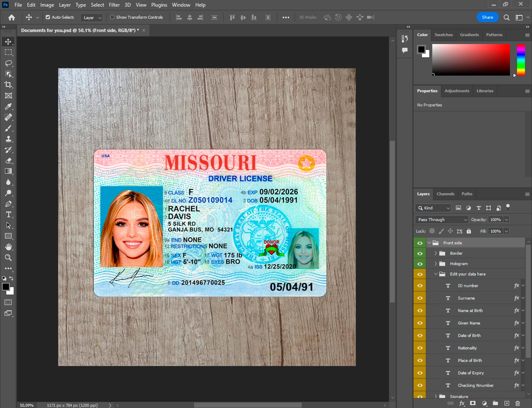Viewport: 532px width, 408px height.
Task: Select the Lasso tool
Action: coord(9,63)
